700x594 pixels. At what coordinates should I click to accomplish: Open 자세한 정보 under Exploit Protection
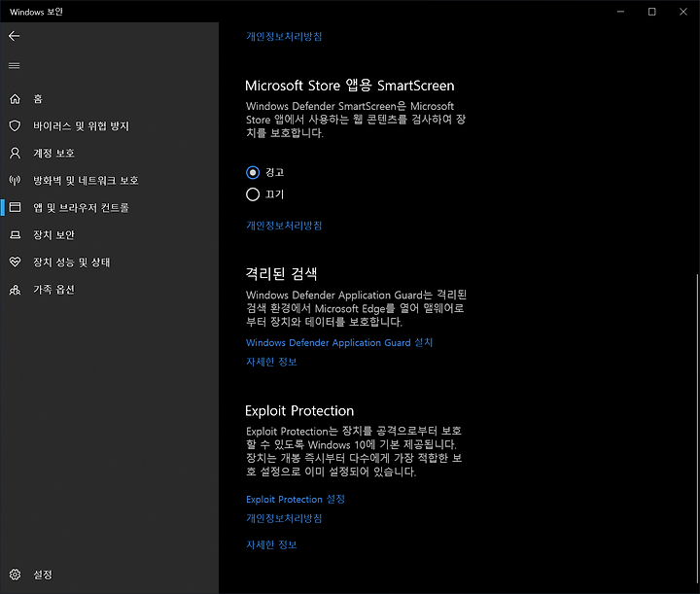271,544
